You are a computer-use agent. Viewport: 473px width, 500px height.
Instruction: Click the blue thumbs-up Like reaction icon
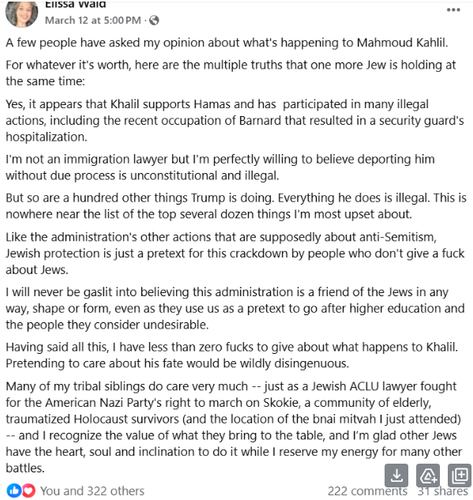(13, 491)
